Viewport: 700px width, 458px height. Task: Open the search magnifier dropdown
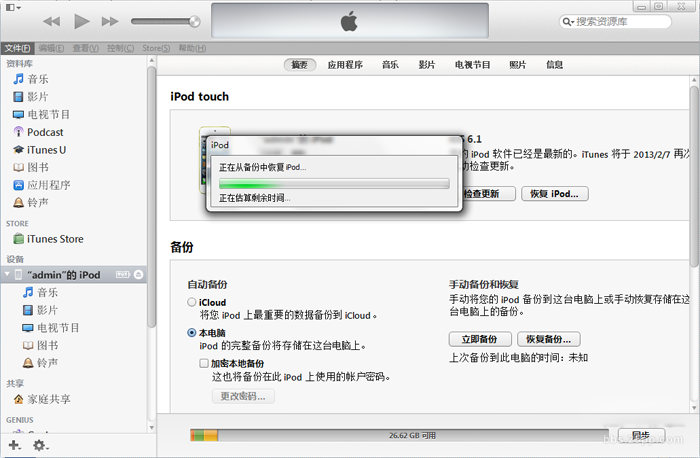tap(568, 21)
